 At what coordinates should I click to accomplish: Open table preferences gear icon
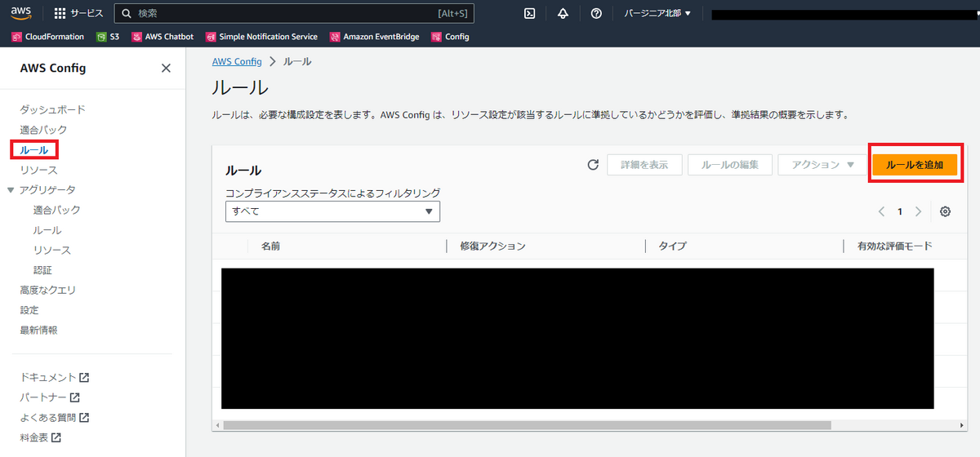coord(945,211)
